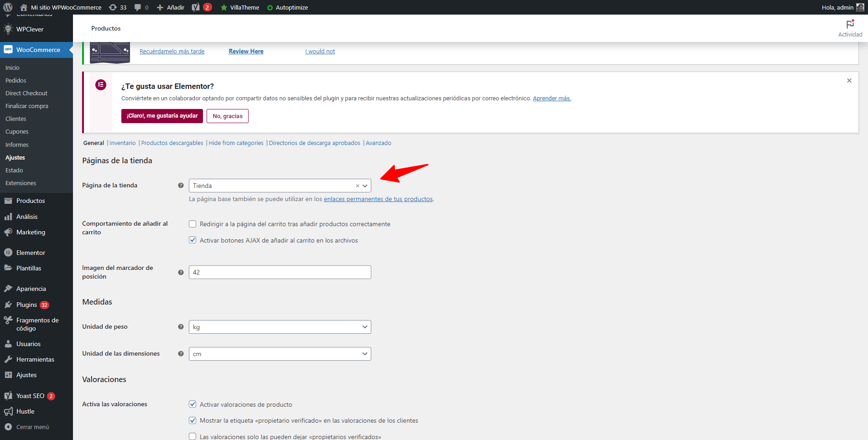Open the Página de la tienda dropdown
868x440 pixels.
click(x=280, y=186)
